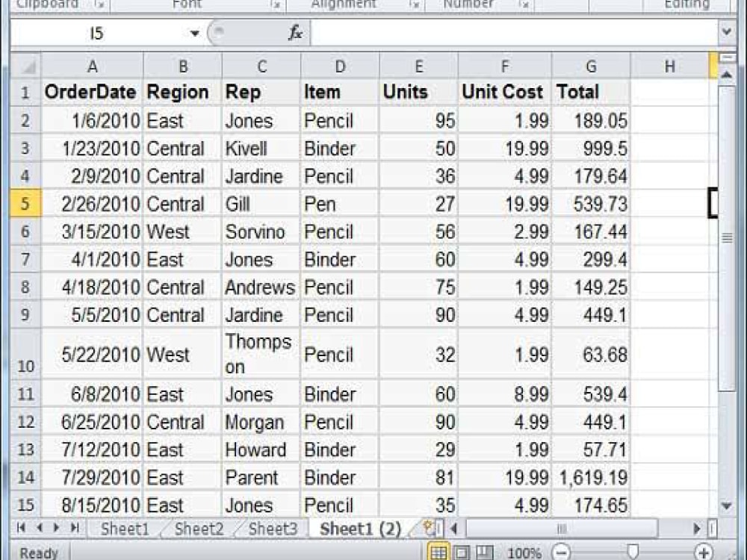
Task: Select row 14 header
Action: pyautogui.click(x=25, y=477)
